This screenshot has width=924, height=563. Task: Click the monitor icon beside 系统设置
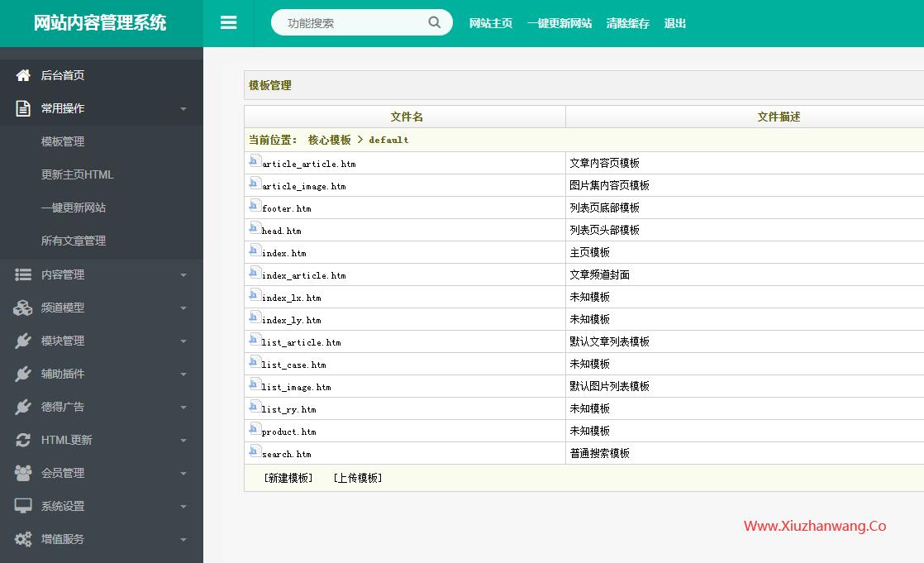coord(22,505)
